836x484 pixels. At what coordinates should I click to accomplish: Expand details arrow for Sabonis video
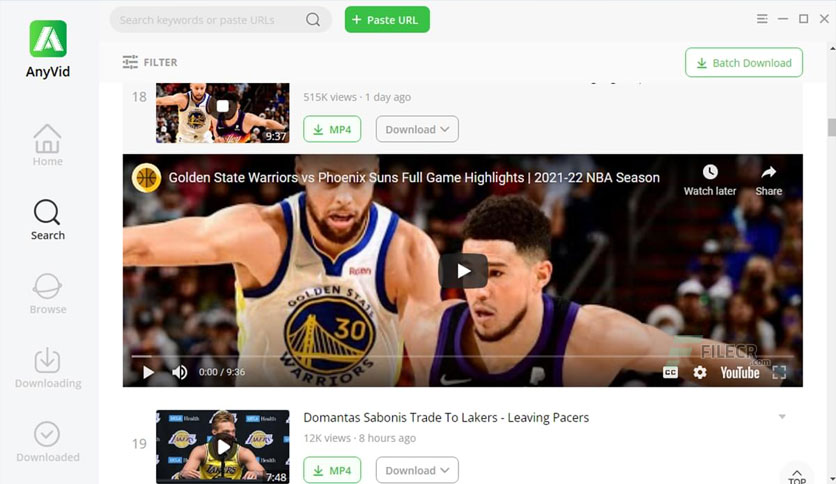[782, 416]
